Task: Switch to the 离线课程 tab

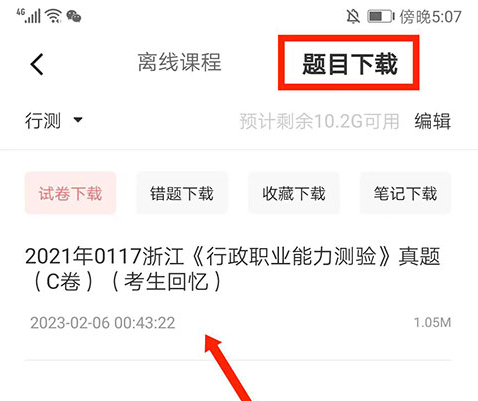Action: (179, 62)
